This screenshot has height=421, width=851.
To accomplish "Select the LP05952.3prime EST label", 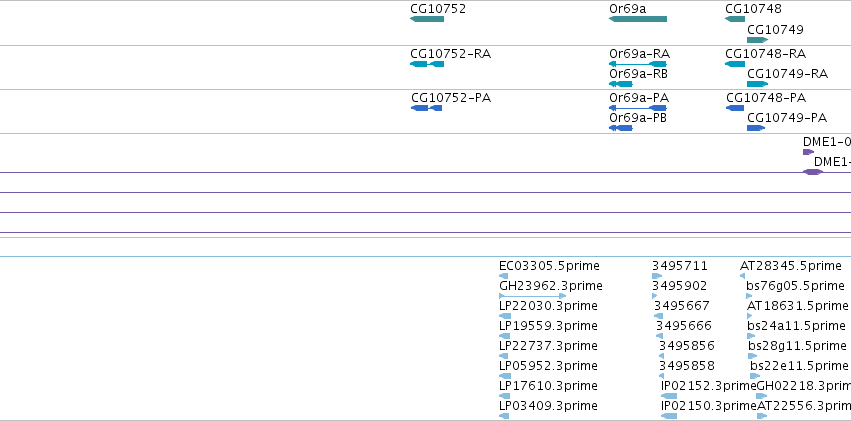I will pyautogui.click(x=548, y=366).
